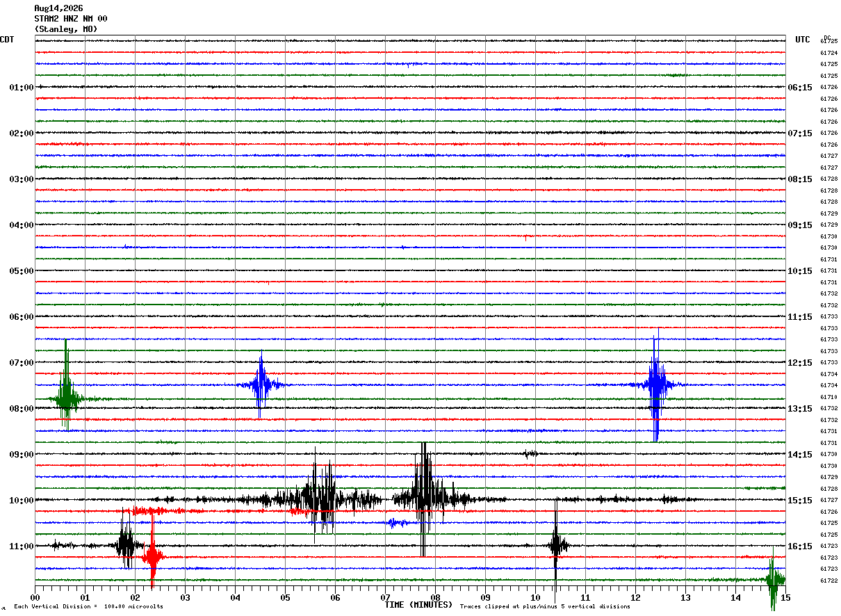Image resolution: width=841 pixels, height=616 pixels.
Task: Click the green burst near minute 15
Action: point(774,579)
